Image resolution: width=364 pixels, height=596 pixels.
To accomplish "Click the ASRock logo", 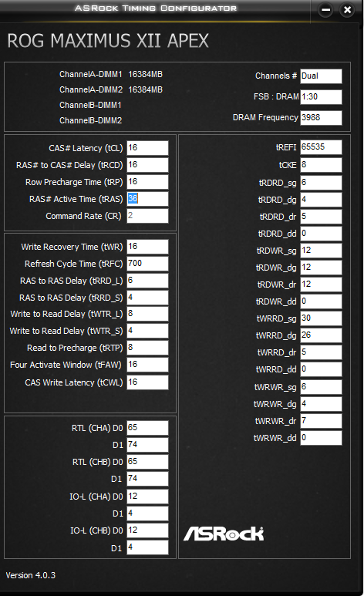I will [224, 534].
